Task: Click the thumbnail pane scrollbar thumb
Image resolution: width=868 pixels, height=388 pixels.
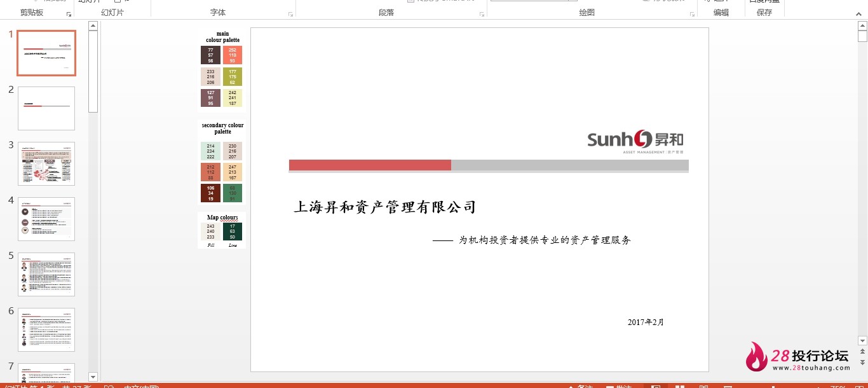Action: pos(93,71)
